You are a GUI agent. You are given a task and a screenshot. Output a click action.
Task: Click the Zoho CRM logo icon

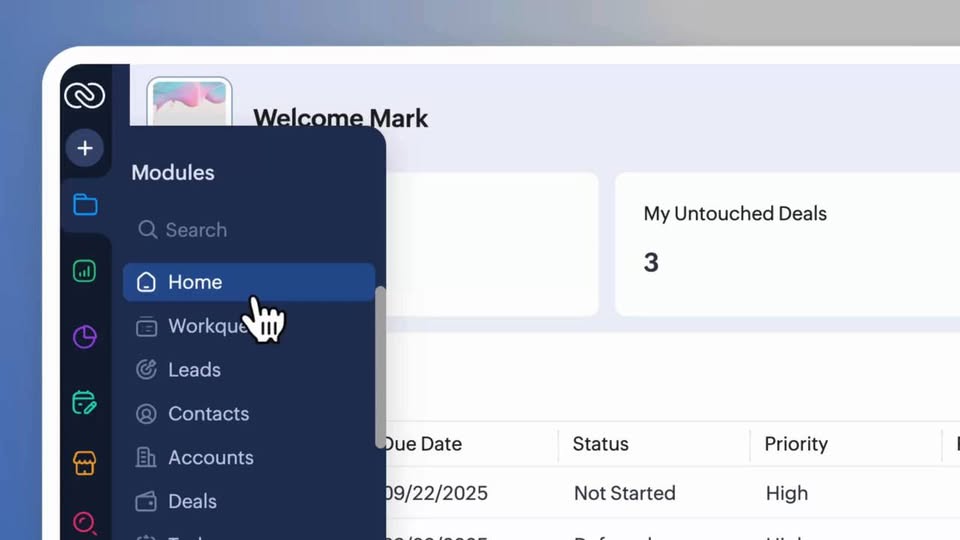(85, 95)
